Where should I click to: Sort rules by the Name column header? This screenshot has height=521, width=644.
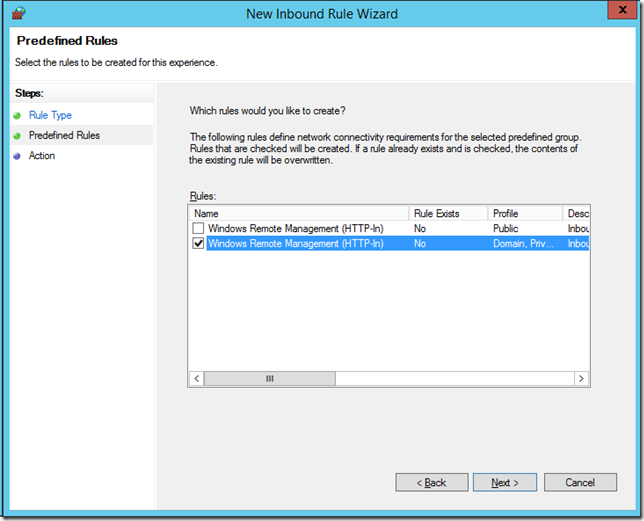298,213
